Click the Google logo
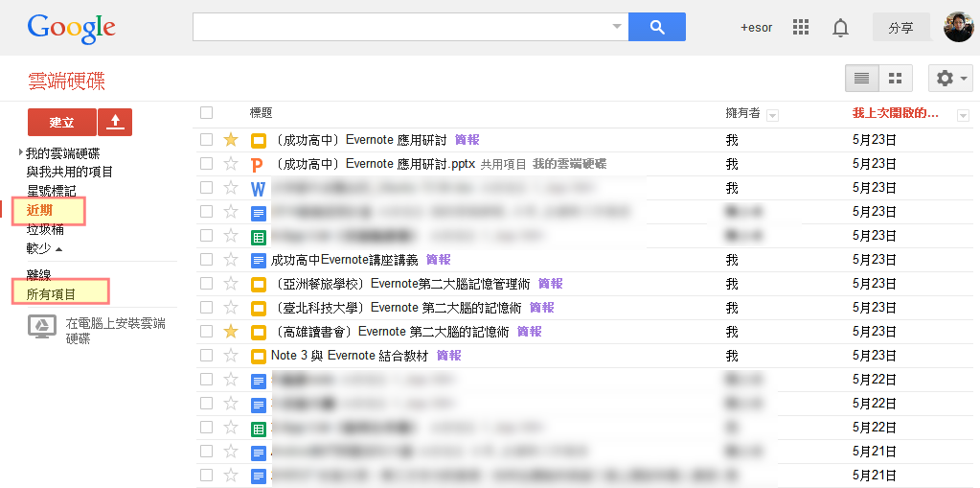 point(71,28)
